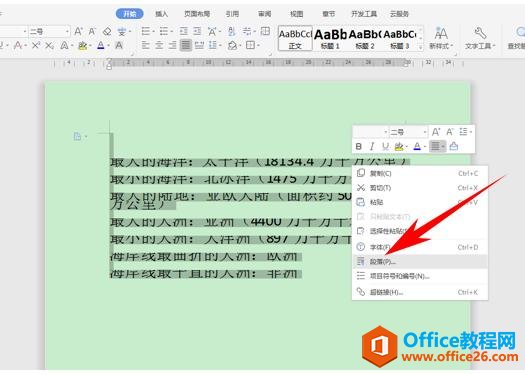
Task: Click the show/hide table gridlines icon
Action: pos(265,31)
